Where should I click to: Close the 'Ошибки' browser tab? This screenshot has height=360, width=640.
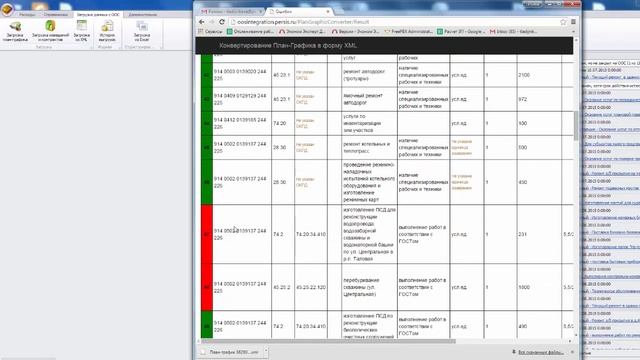pyautogui.click(x=327, y=11)
